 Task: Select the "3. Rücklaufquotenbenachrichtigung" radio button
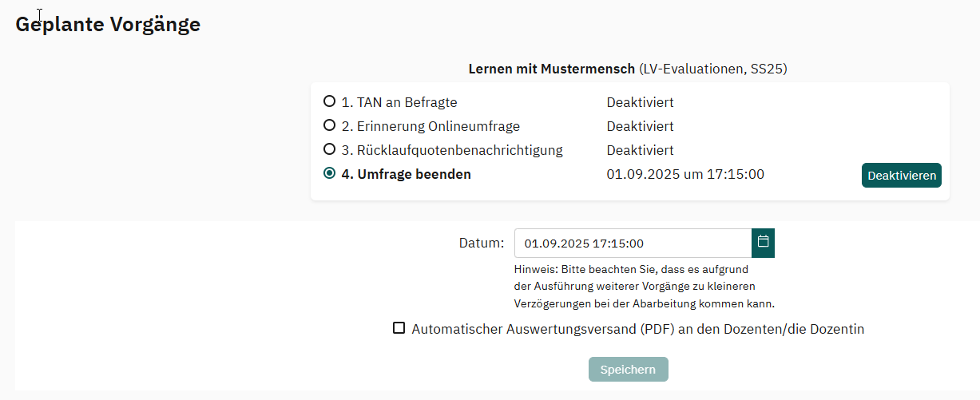tap(329, 149)
